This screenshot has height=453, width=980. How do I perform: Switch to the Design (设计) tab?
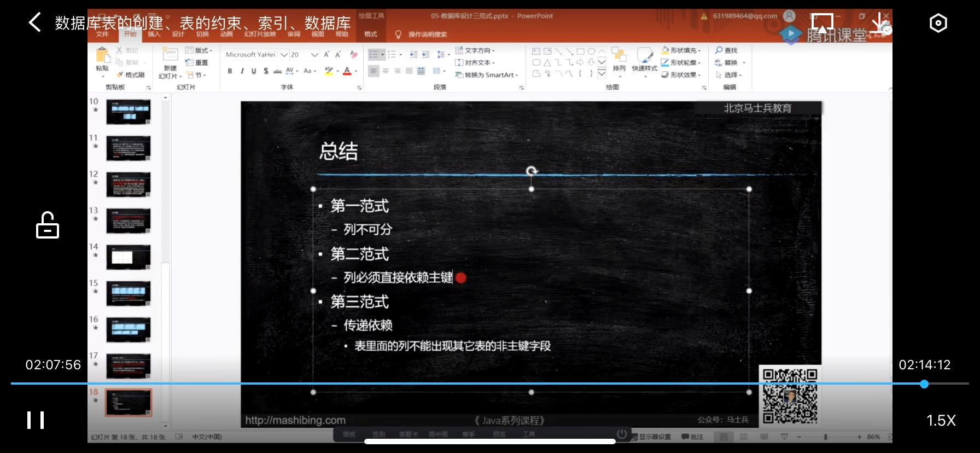pyautogui.click(x=178, y=34)
